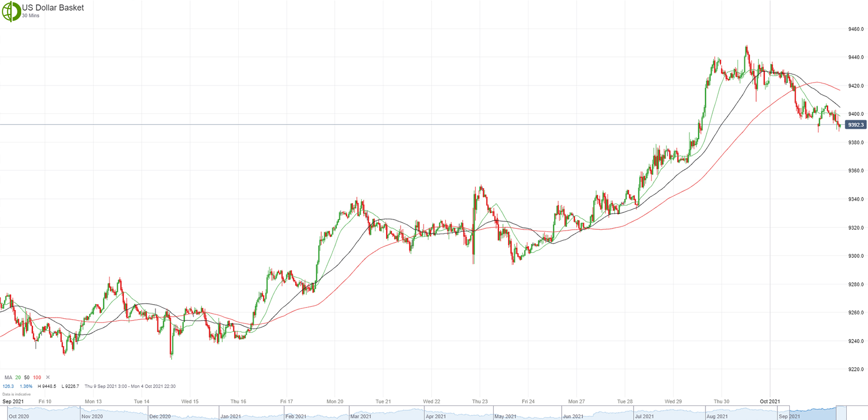Viewport: 868px width, 420px height.
Task: Click the Wed 29 date axis label
Action: (673, 402)
